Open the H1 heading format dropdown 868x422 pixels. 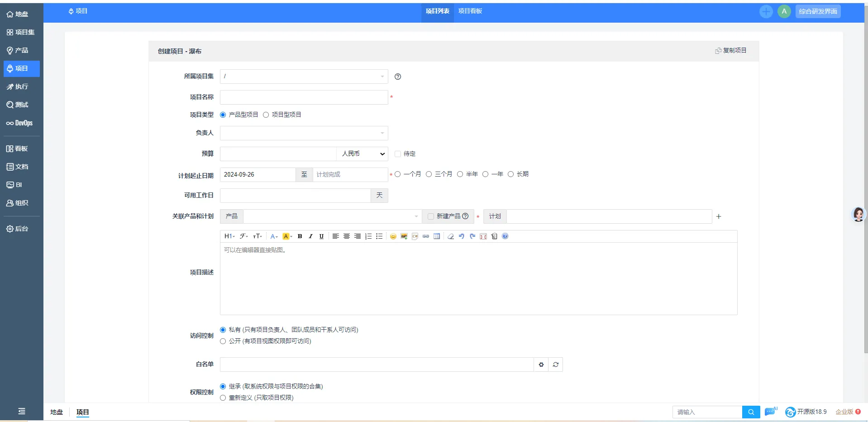coord(230,236)
